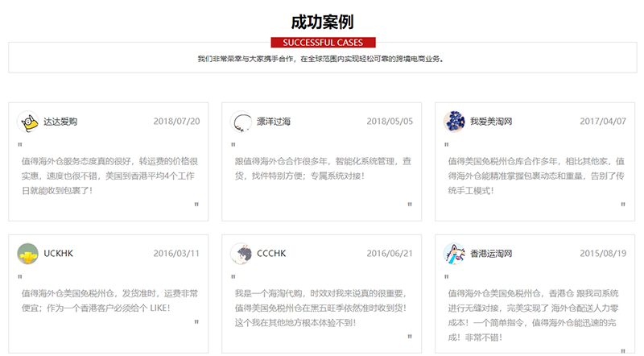Click opening quote mark in 达达爱购 card

(x=20, y=146)
